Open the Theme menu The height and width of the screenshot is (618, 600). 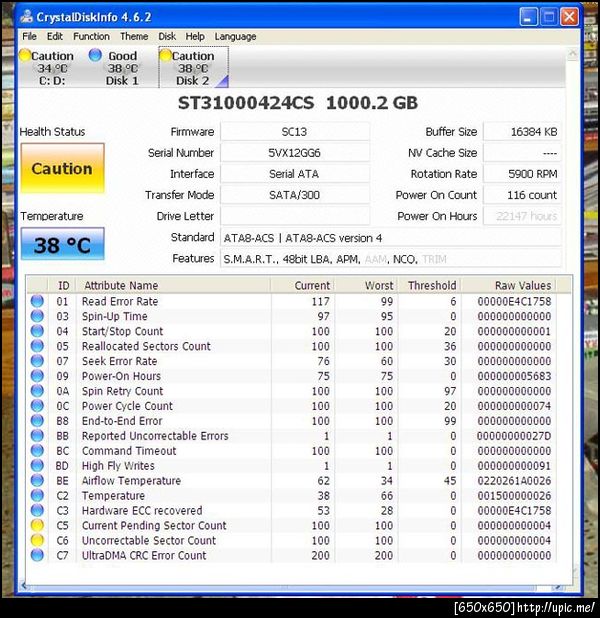click(134, 37)
